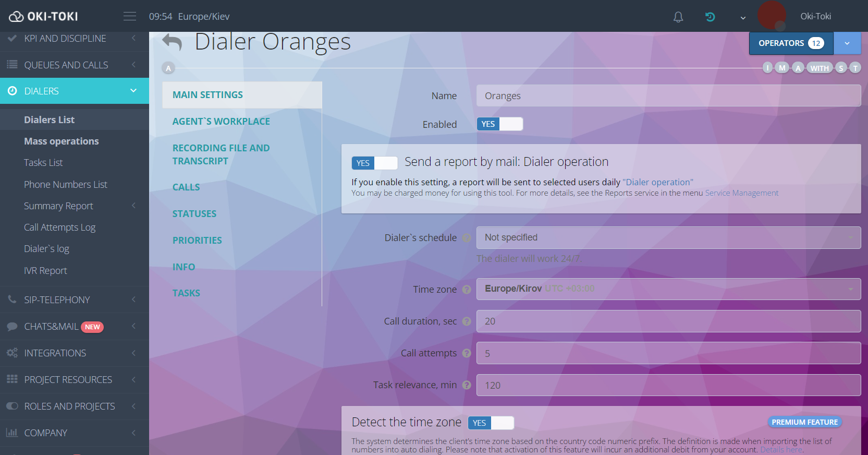Click the OPERATORS 12 button
The height and width of the screenshot is (455, 868).
pyautogui.click(x=791, y=43)
